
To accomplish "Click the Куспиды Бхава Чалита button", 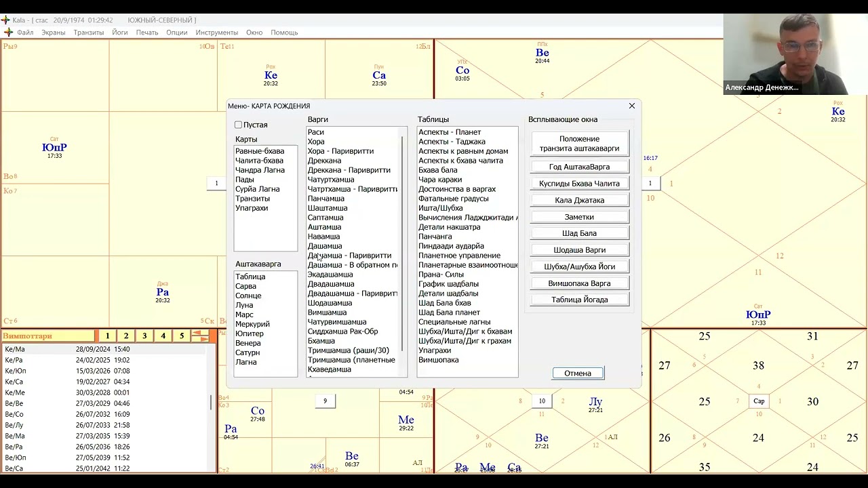I will [x=579, y=183].
